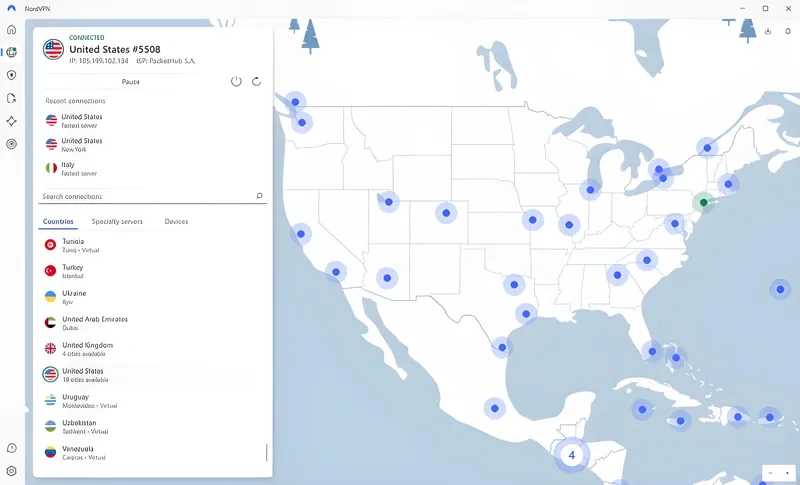This screenshot has height=485, width=800.
Task: Click the download updates icon
Action: pyautogui.click(x=768, y=31)
